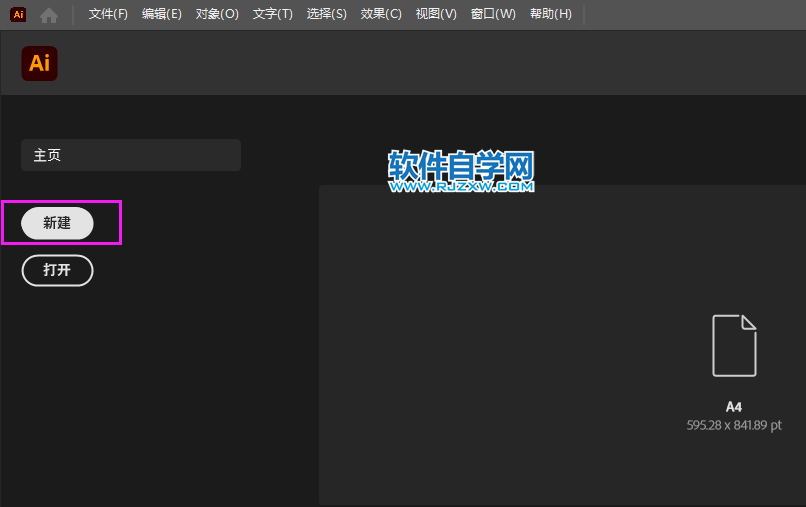Click the 软件自学网 watermark title
The height and width of the screenshot is (507, 806).
coord(461,165)
